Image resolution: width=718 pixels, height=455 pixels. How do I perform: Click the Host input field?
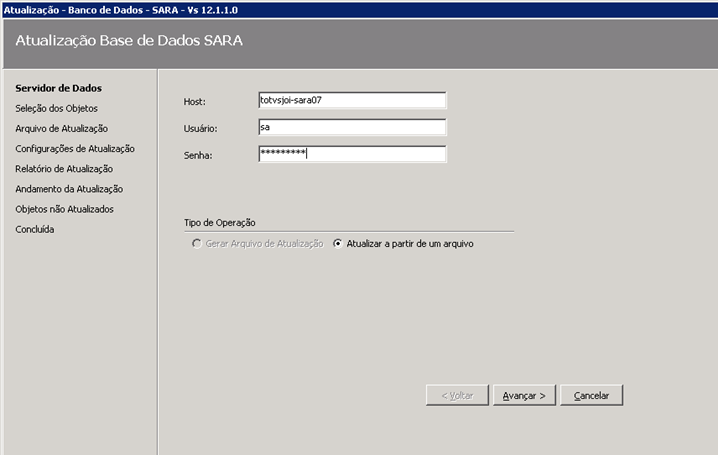(x=352, y=100)
